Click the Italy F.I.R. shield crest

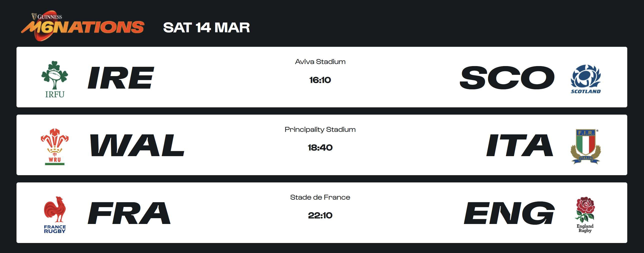tap(586, 146)
